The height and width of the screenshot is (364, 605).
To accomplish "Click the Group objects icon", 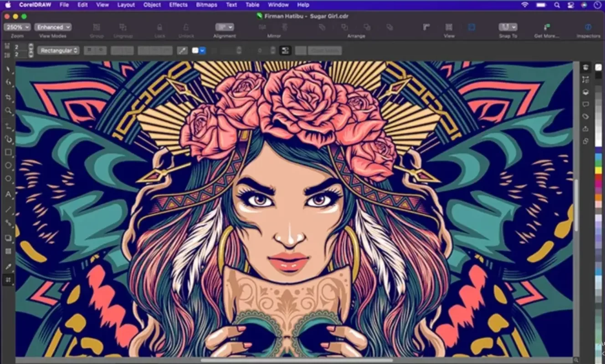I will point(97,27).
